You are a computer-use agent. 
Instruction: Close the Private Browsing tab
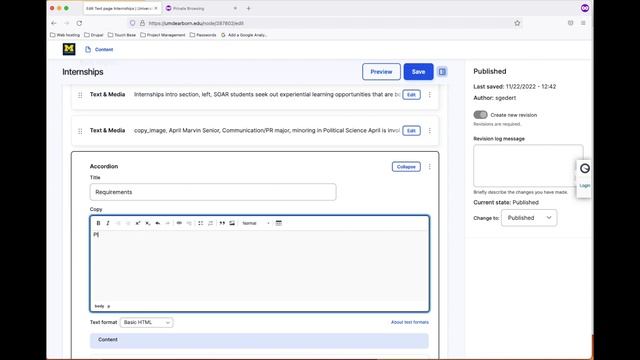235,8
